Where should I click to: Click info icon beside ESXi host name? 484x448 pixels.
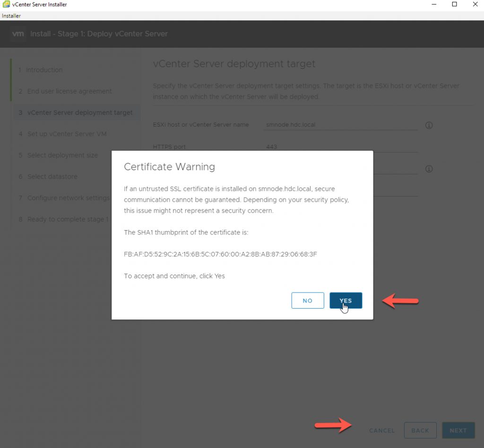[429, 125]
